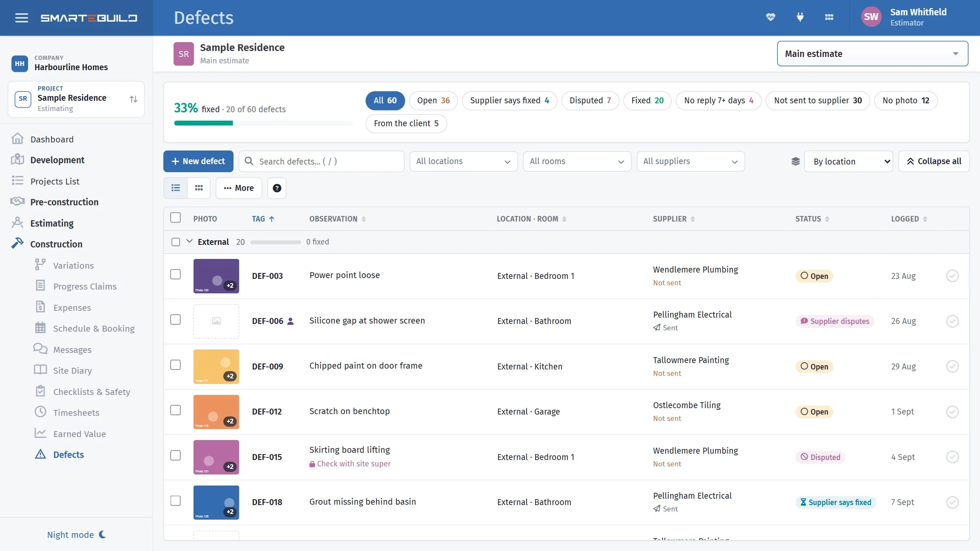This screenshot has height=551, width=980.
Task: Switch to list view
Action: pos(176,188)
